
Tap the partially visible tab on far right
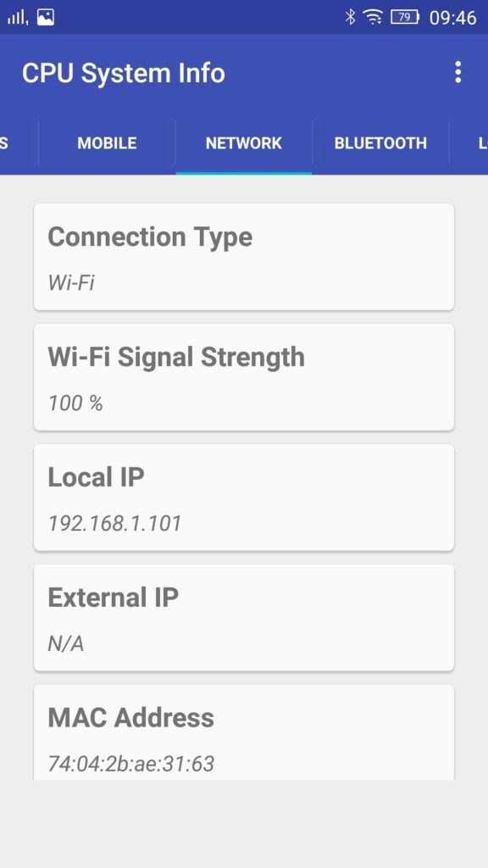coord(469,143)
